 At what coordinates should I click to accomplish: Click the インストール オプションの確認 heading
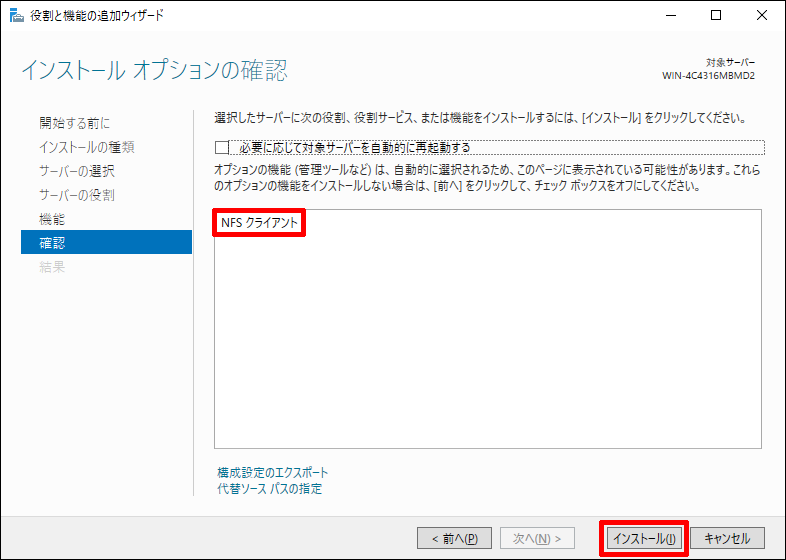(x=154, y=70)
